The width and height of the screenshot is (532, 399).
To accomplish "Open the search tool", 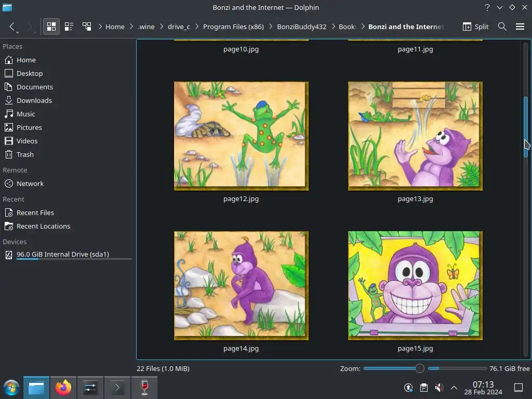I will tap(502, 26).
